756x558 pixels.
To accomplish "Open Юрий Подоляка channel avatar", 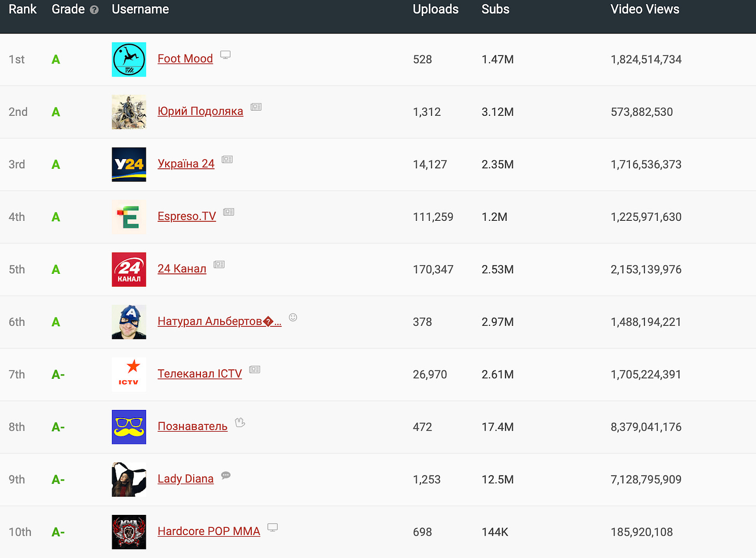I will [129, 112].
